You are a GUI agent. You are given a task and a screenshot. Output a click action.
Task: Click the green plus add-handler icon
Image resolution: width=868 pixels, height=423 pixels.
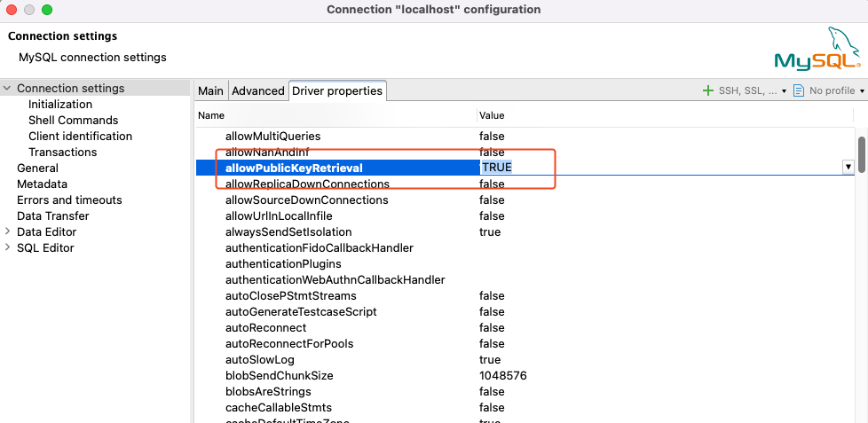coord(708,90)
